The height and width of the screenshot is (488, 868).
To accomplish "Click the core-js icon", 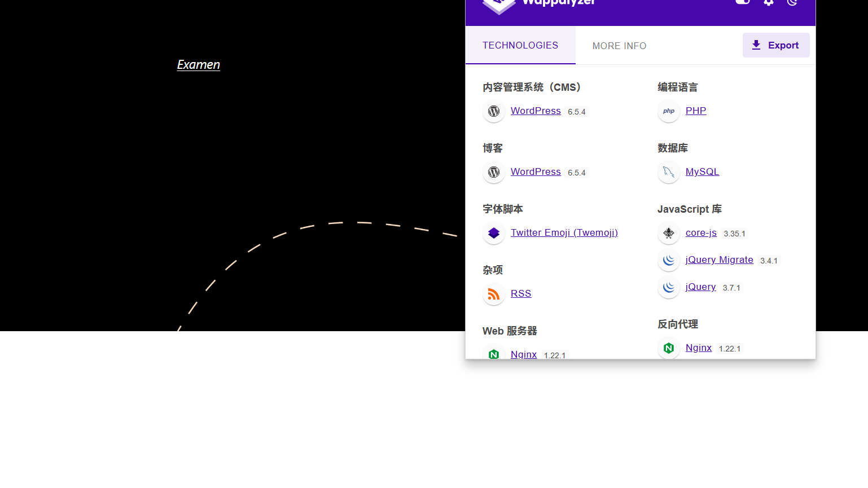I will point(669,233).
